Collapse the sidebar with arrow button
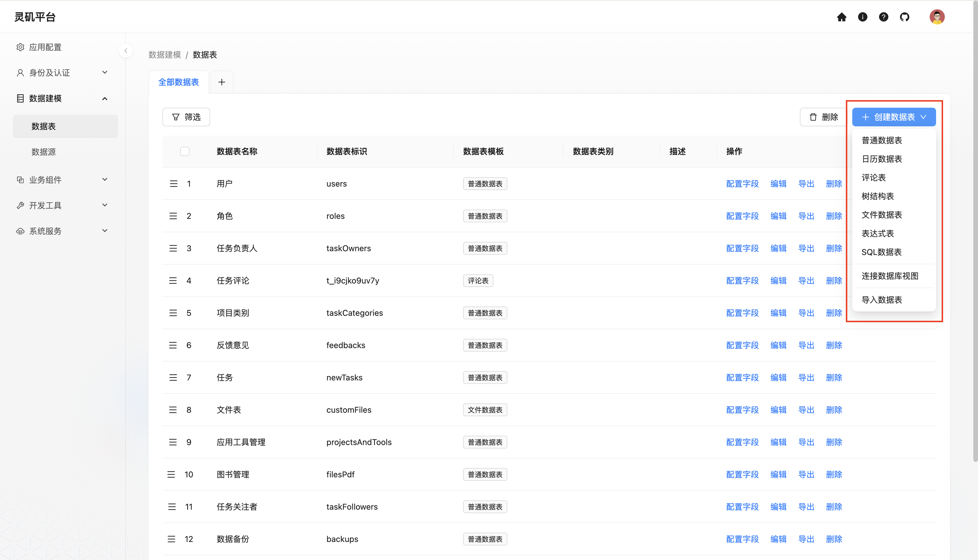Viewport: 978px width, 560px height. tap(126, 51)
